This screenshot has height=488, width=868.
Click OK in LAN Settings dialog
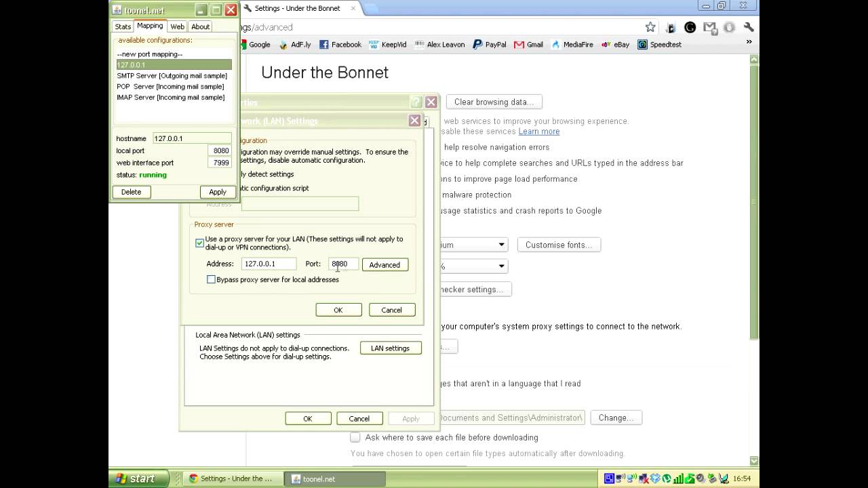(x=338, y=310)
